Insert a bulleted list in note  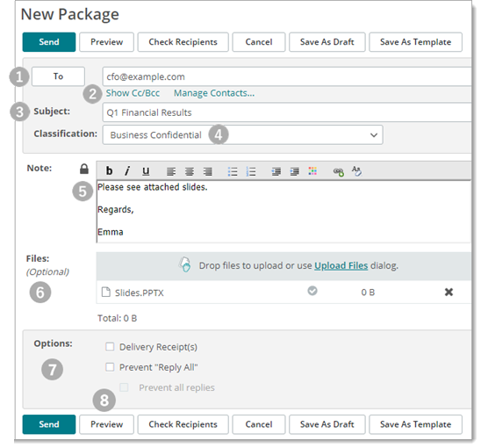(x=233, y=171)
